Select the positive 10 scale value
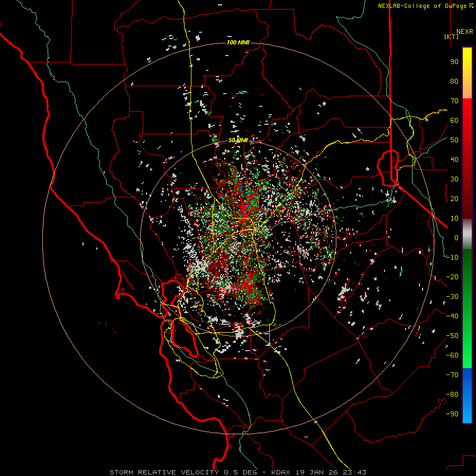The image size is (476, 476). tap(454, 218)
